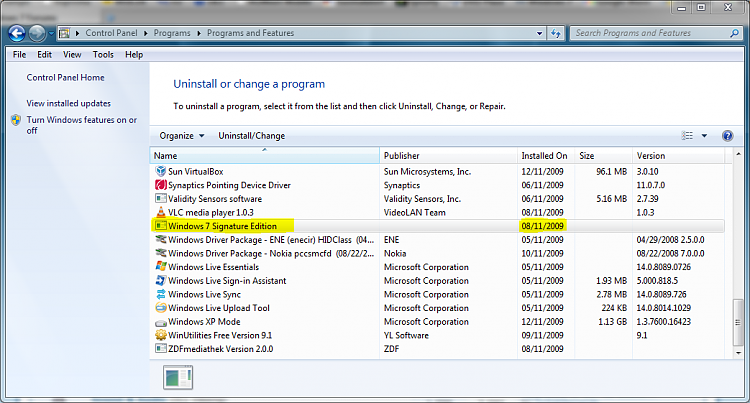This screenshot has width=750, height=403.
Task: Select VLC media player 1.0.3 entry name
Action: (x=211, y=212)
